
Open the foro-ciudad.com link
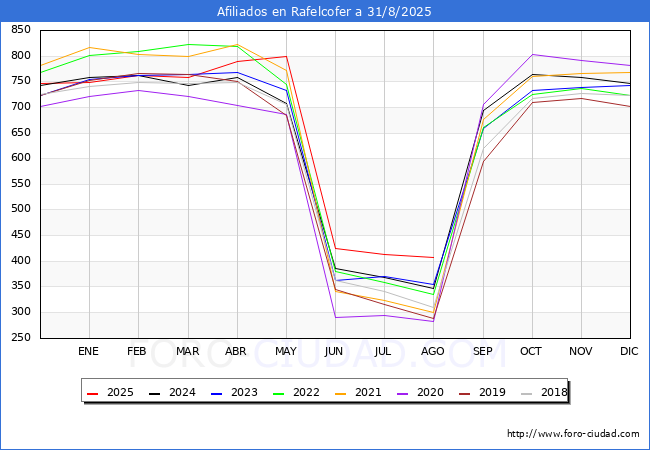click(573, 434)
